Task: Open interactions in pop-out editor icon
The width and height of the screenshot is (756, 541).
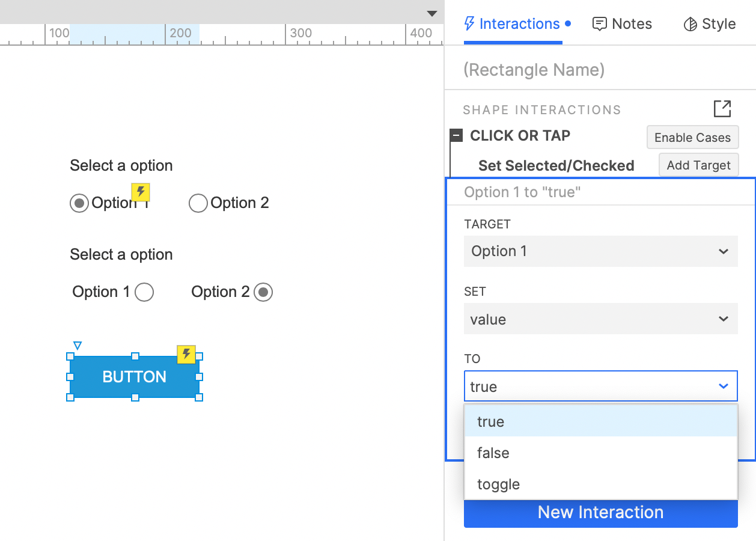Action: point(722,109)
